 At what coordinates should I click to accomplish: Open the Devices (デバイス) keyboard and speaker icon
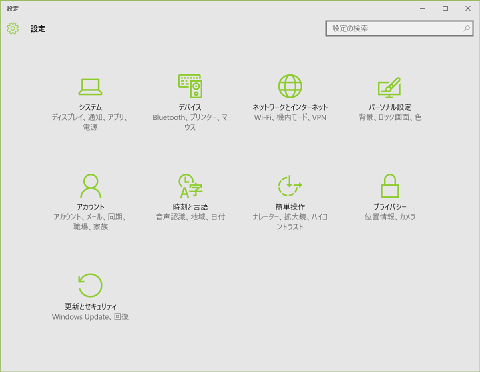pyautogui.click(x=190, y=86)
